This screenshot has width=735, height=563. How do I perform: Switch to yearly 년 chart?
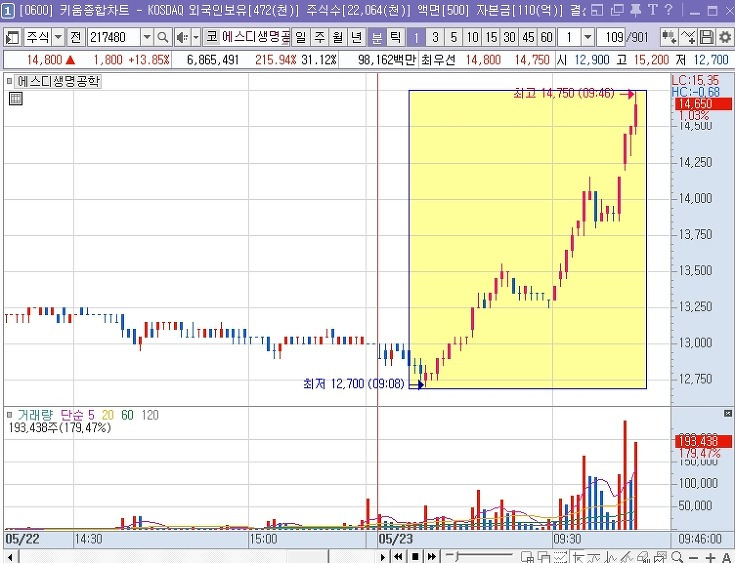pyautogui.click(x=357, y=37)
